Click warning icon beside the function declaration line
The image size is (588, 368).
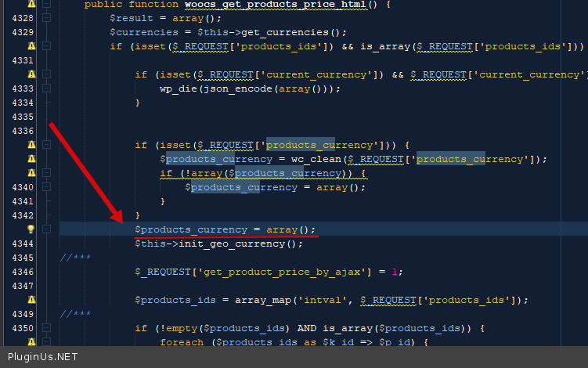click(x=31, y=4)
